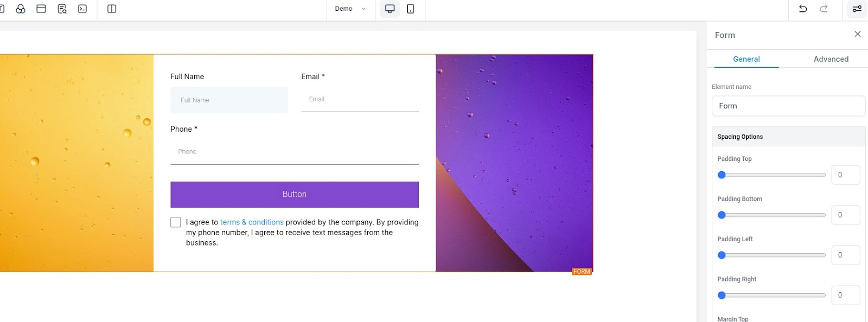The height and width of the screenshot is (322, 868).
Task: Click the Padding Right value box
Action: coord(846,295)
